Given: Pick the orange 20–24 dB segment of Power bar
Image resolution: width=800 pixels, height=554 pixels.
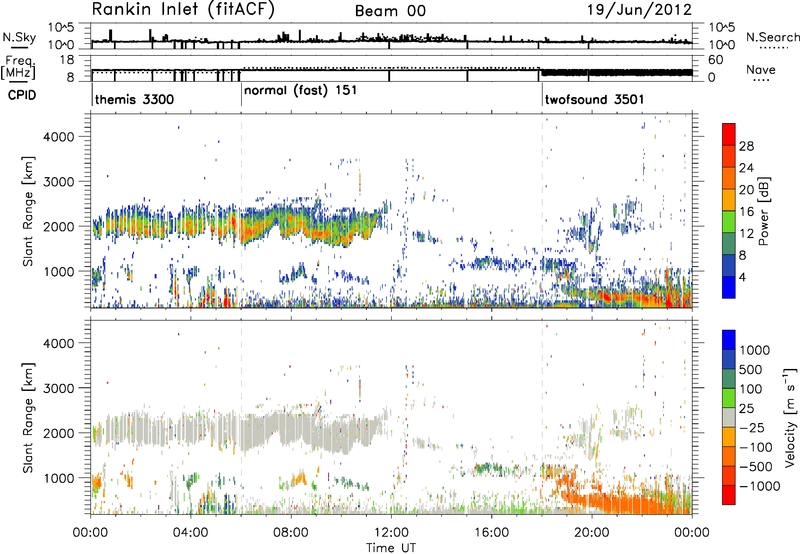Looking at the screenshot, I should 729,178.
